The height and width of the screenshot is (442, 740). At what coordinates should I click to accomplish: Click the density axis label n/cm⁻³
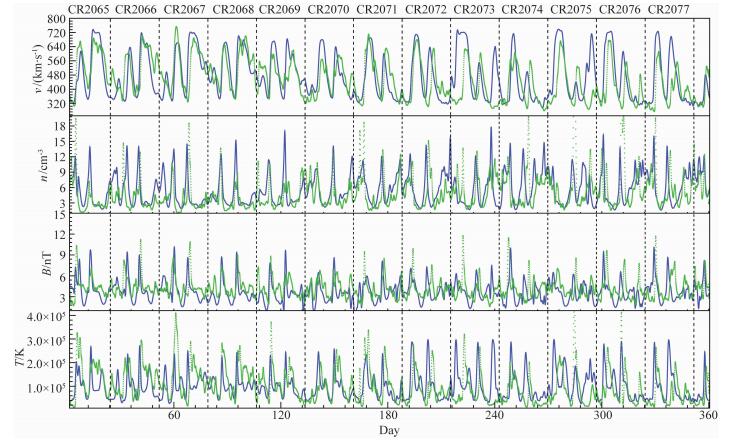coord(12,164)
